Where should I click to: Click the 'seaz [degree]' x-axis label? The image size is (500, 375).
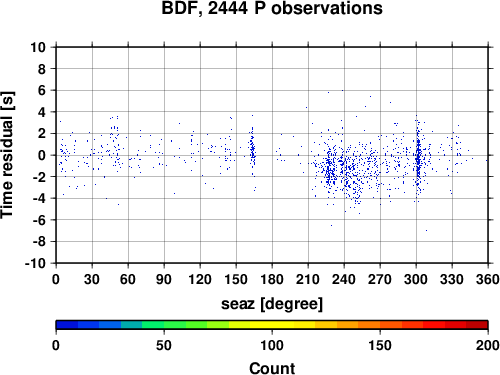[272, 304]
